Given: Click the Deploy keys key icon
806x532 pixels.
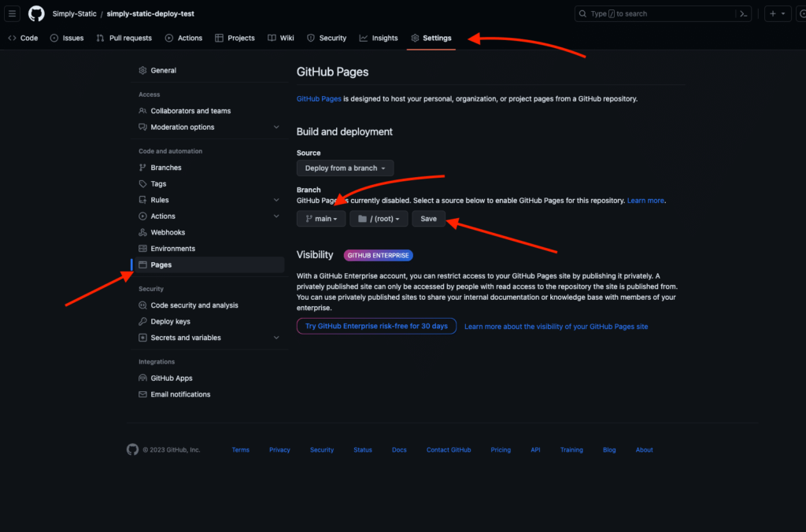Looking at the screenshot, I should pos(142,322).
